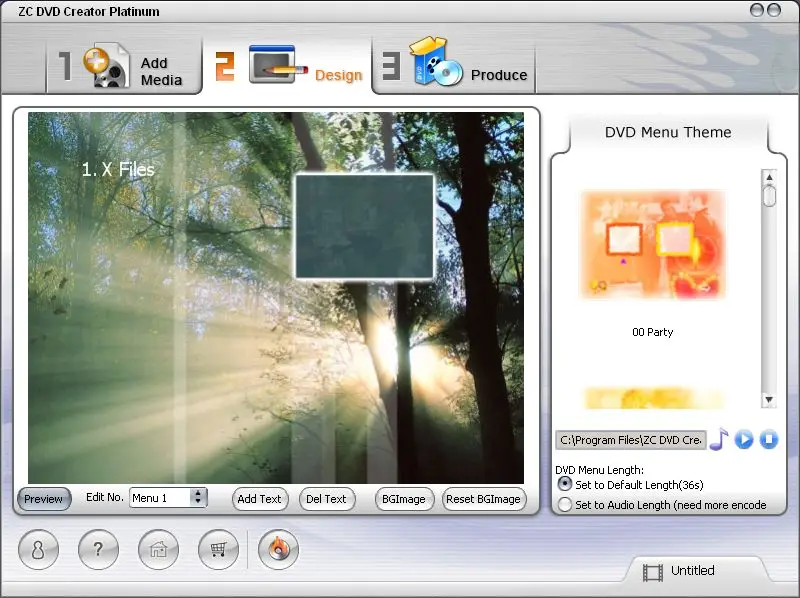This screenshot has width=800, height=598.
Task: Click the Untitled project label
Action: pos(692,570)
